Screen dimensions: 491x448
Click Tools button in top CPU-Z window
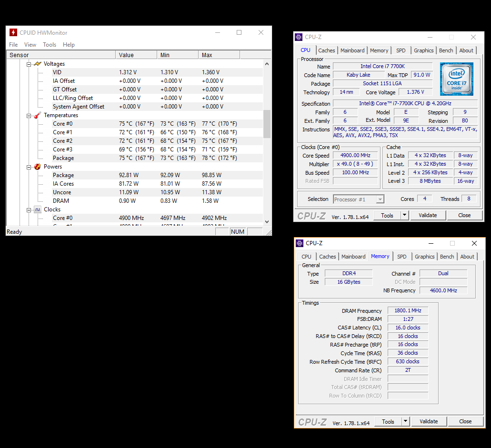[387, 215]
